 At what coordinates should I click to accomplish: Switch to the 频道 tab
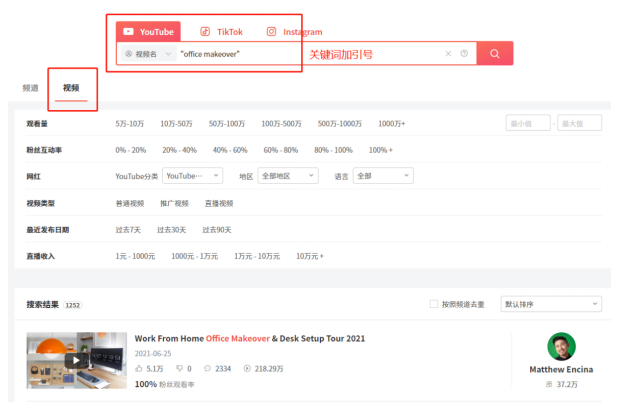pyautogui.click(x=30, y=88)
